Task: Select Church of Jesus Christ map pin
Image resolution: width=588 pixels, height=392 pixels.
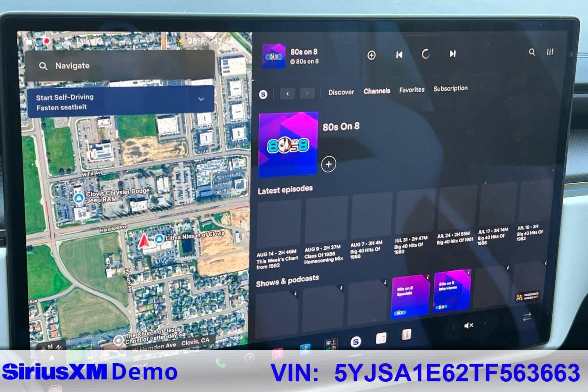Action: click(x=118, y=341)
